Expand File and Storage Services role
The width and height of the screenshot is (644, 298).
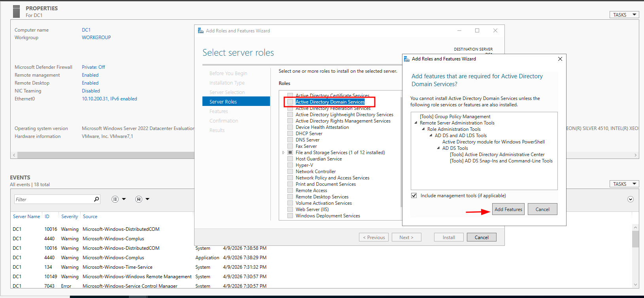click(283, 153)
